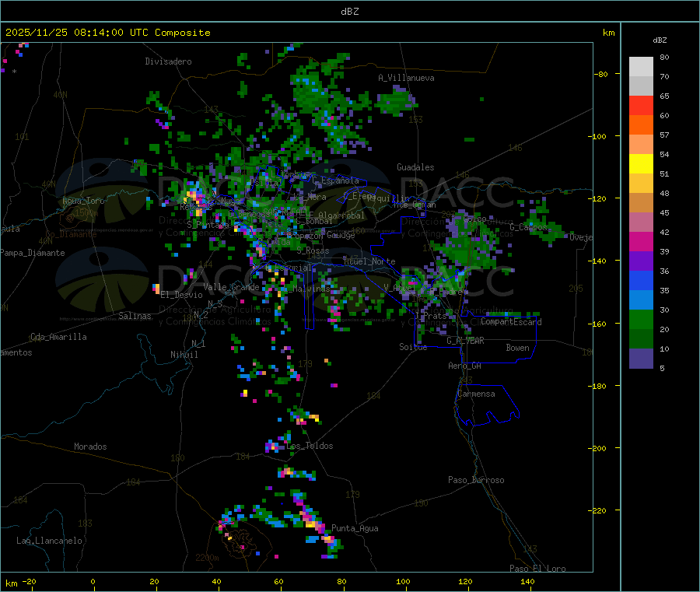Click the Agua_Toro map label

(x=83, y=201)
